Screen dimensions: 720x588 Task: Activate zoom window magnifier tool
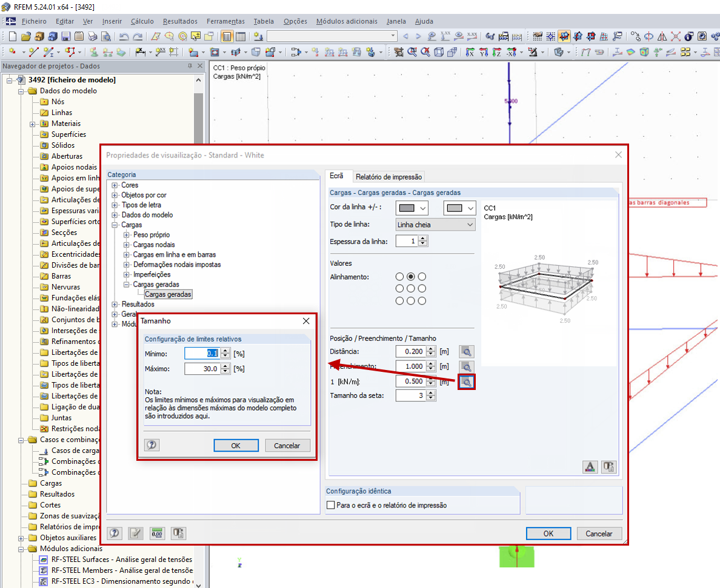pos(412,52)
